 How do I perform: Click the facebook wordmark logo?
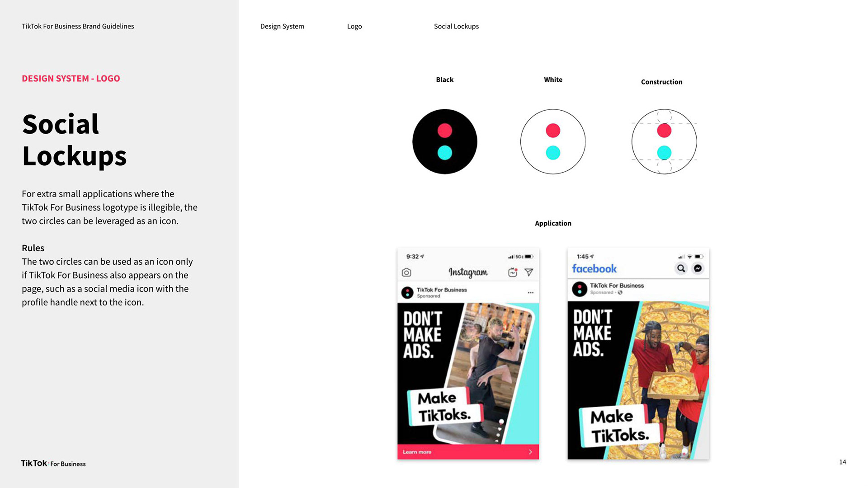594,269
